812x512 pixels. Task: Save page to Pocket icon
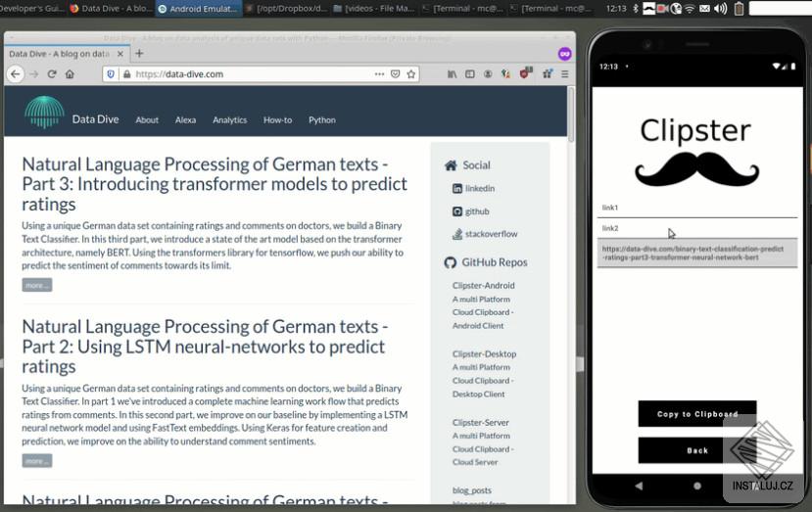pos(395,74)
